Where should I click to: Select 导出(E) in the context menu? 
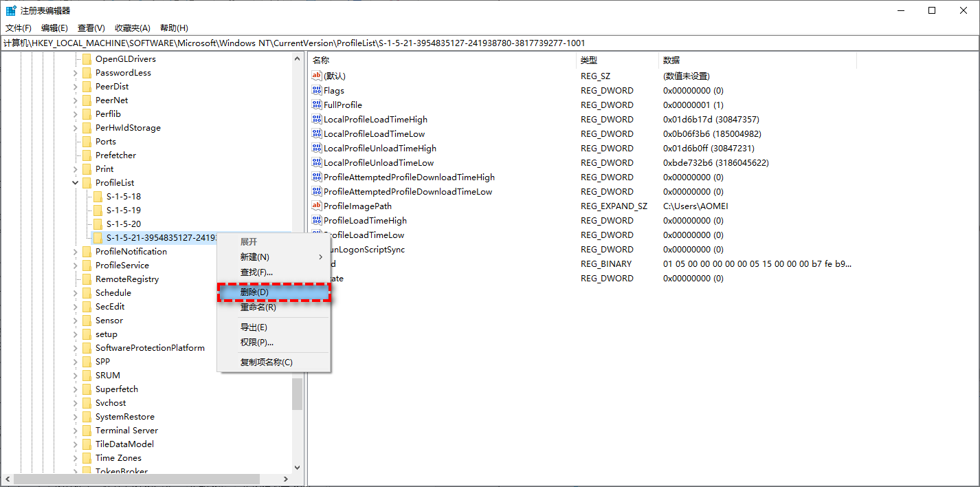254,327
